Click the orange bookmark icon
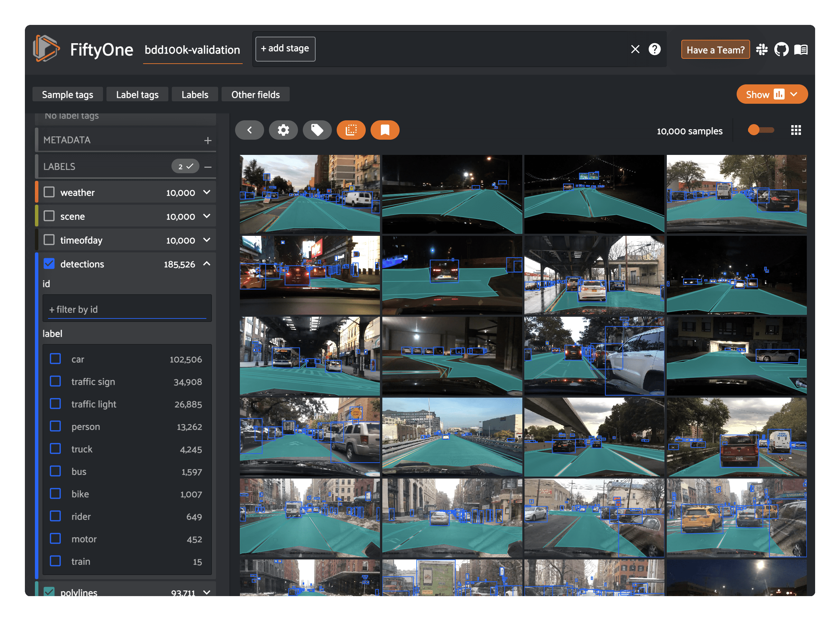 (384, 130)
